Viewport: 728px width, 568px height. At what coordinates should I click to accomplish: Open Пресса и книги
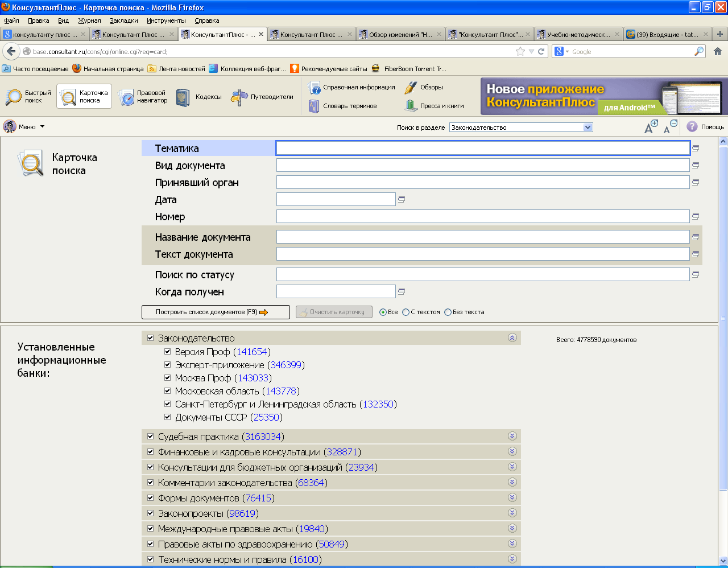point(435,106)
